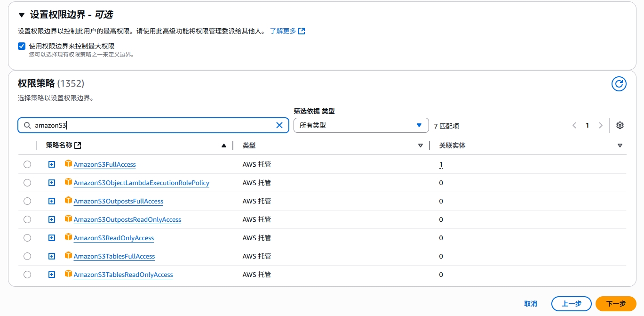Click AWS 托管 type for AmazonS3ReadOnlyAccess
The height and width of the screenshot is (316, 644).
click(x=257, y=238)
